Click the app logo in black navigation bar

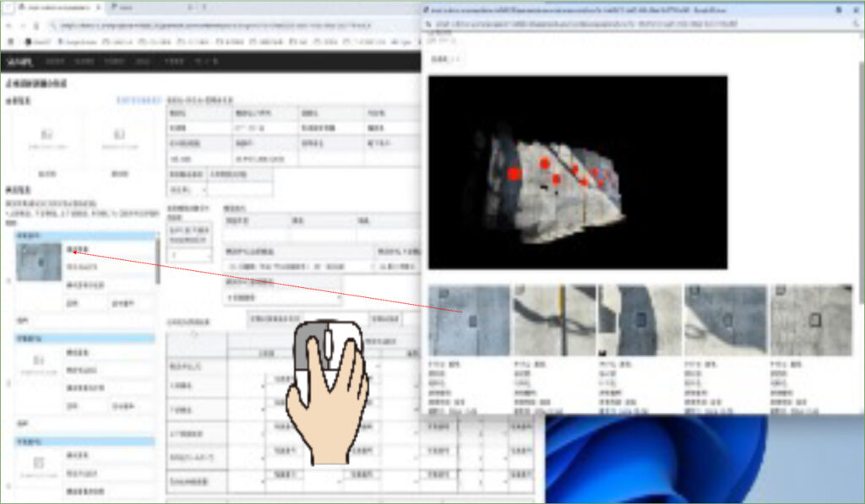click(x=19, y=62)
